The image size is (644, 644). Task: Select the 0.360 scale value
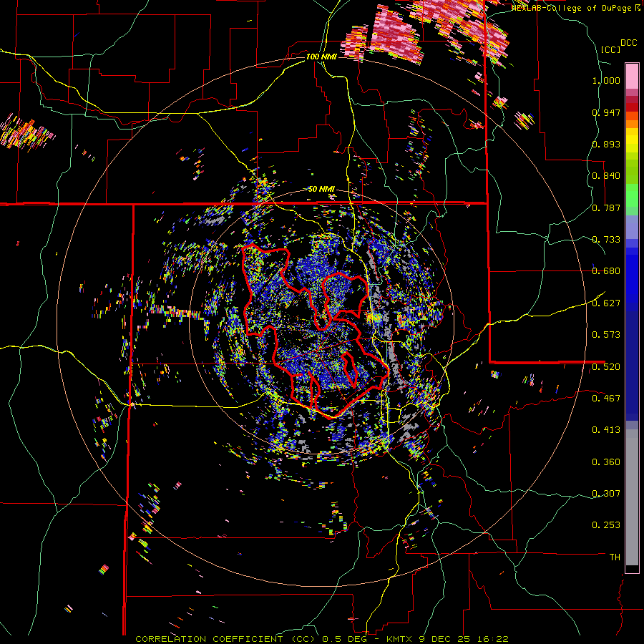606,462
